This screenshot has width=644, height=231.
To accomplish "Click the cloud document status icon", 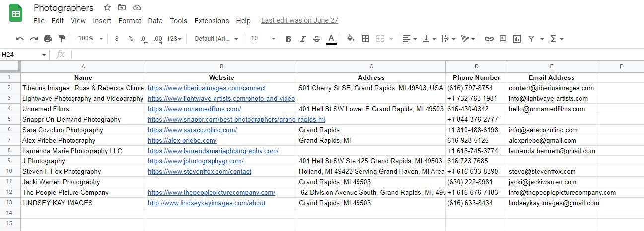I will coord(137,7).
